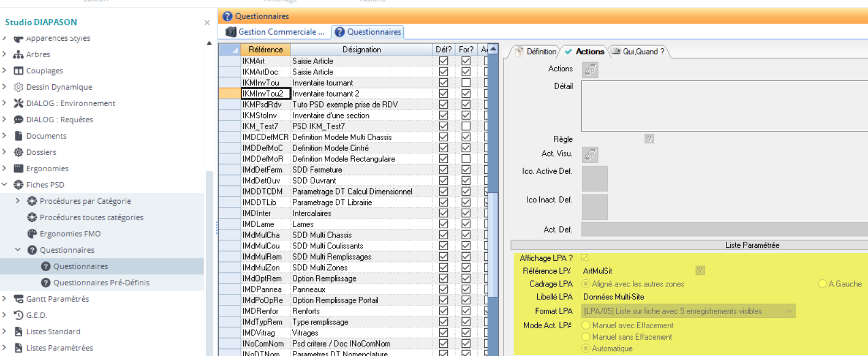Click the Détail text area
Screen dimensions: 868x356
724,106
